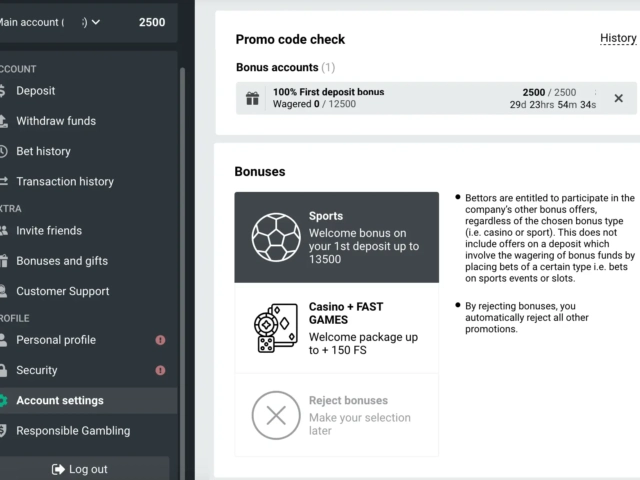Screen dimensions: 640x480
Task: Click the 'Promo code check' heading
Action: coord(290,39)
